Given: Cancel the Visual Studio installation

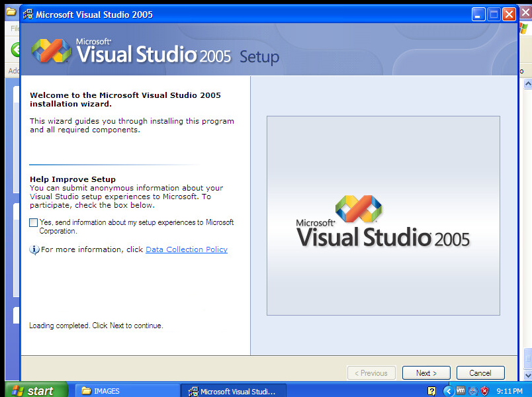Looking at the screenshot, I should pos(480,373).
